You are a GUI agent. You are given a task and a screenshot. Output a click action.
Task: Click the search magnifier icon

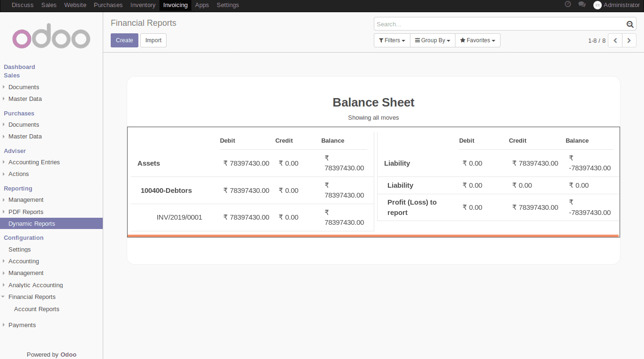[630, 24]
